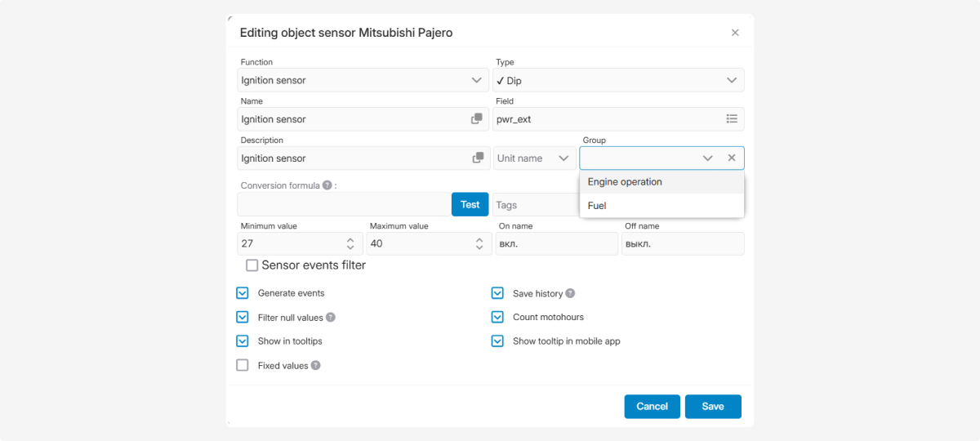
Task: Click the On name input field
Action: pos(556,243)
